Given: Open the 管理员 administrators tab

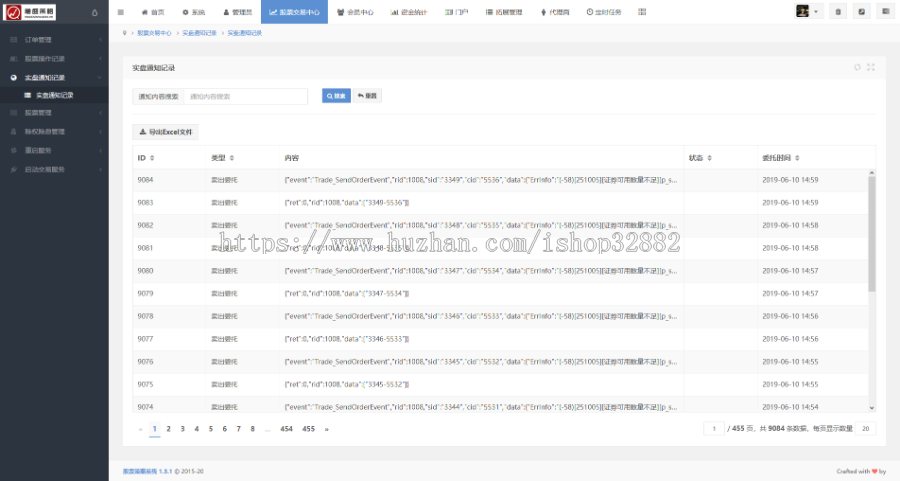Looking at the screenshot, I should (x=238, y=12).
